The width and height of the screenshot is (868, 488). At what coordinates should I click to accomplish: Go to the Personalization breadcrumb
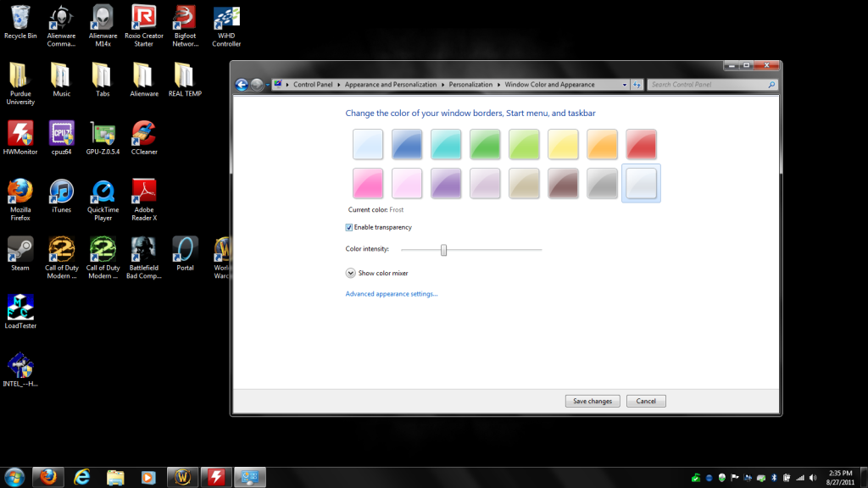(470, 85)
